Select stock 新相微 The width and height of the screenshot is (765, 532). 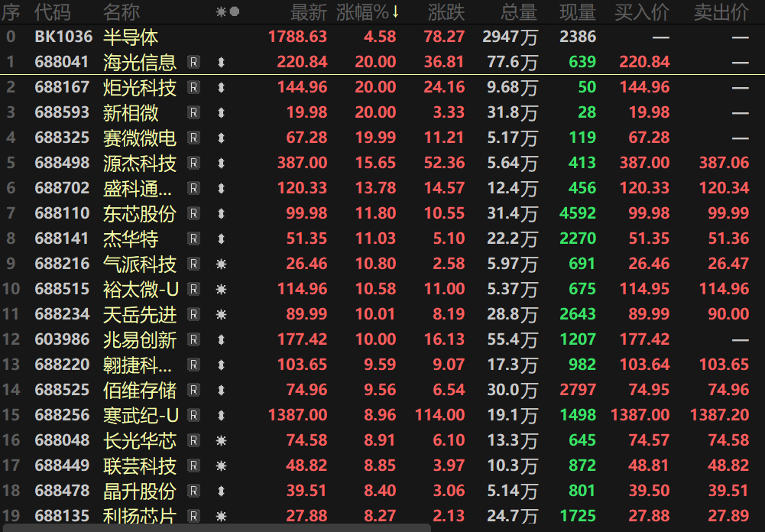pyautogui.click(x=131, y=113)
